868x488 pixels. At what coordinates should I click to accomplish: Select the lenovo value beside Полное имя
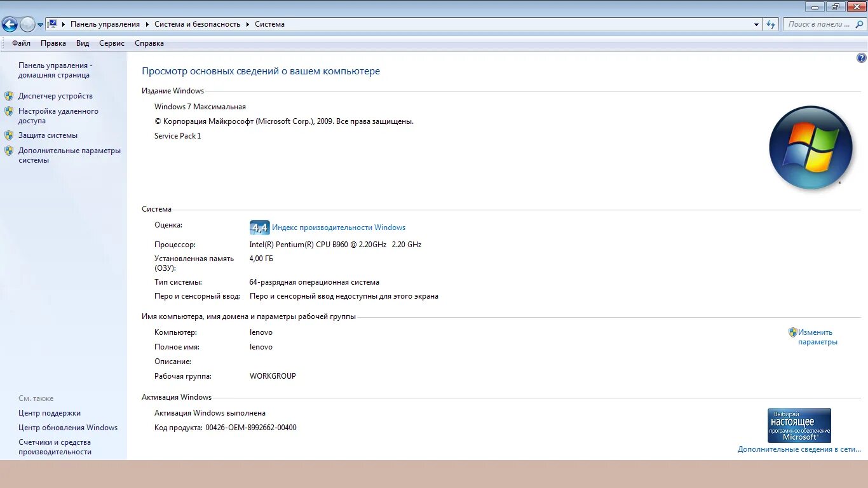click(x=261, y=347)
